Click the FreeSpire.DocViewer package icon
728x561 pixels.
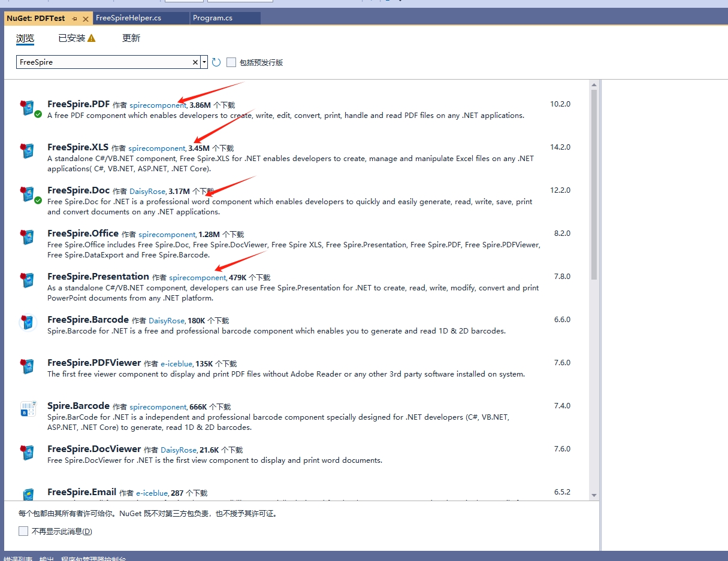[x=26, y=453]
